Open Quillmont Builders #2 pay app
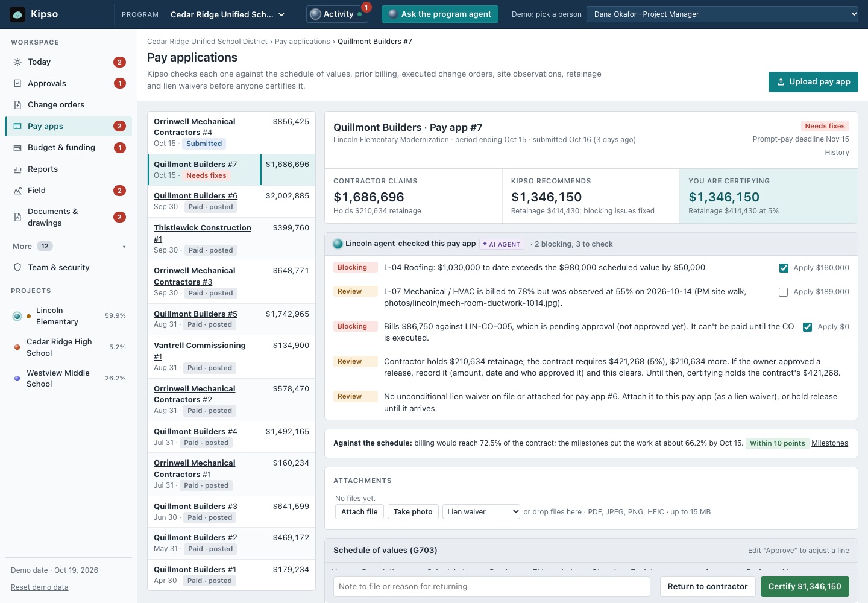 tap(195, 538)
